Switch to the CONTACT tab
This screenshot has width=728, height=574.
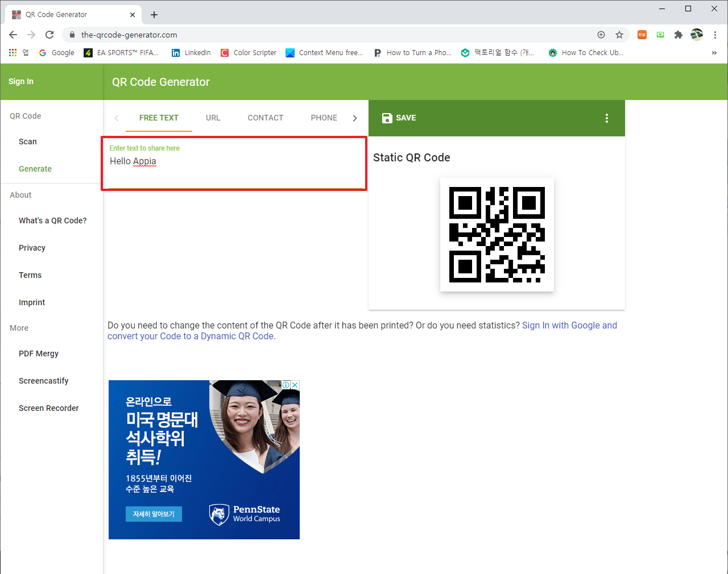pos(266,118)
